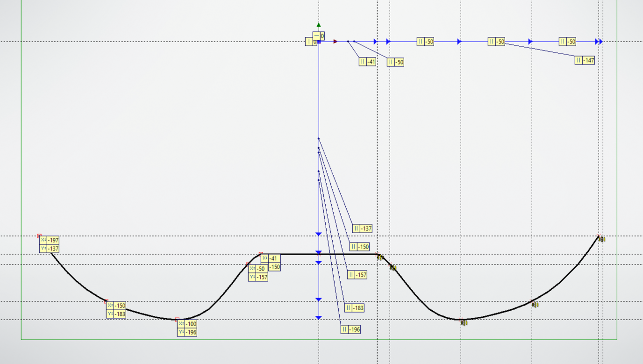Select the parallel-icon -196 vertical dimension label
Image resolution: width=643 pixels, height=364 pixels.
coord(351,329)
